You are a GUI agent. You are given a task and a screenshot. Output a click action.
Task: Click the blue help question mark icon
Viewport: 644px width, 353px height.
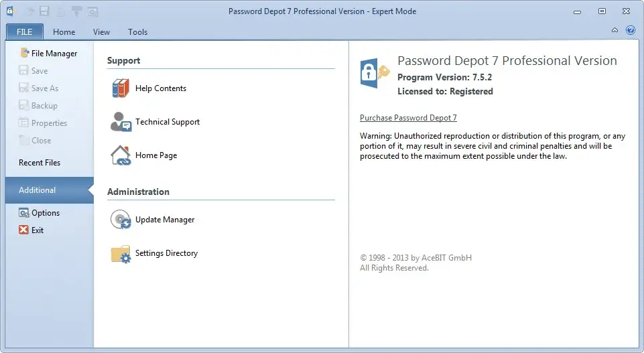(631, 30)
